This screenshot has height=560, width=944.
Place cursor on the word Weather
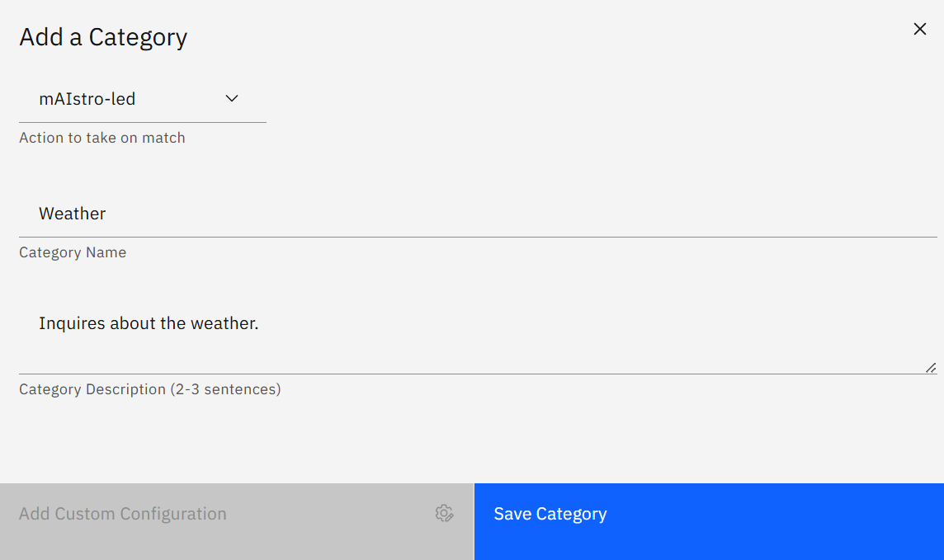tap(73, 214)
